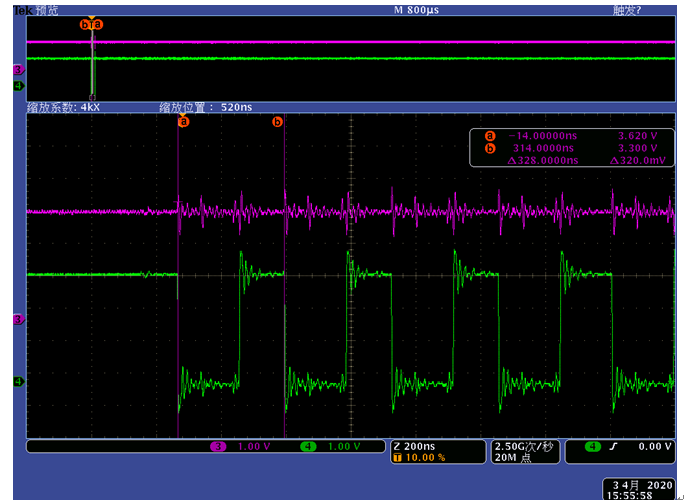Viewport: 689px width, 500px height.
Task: Click channel 3 ground marker in zoom view
Action: 18,319
